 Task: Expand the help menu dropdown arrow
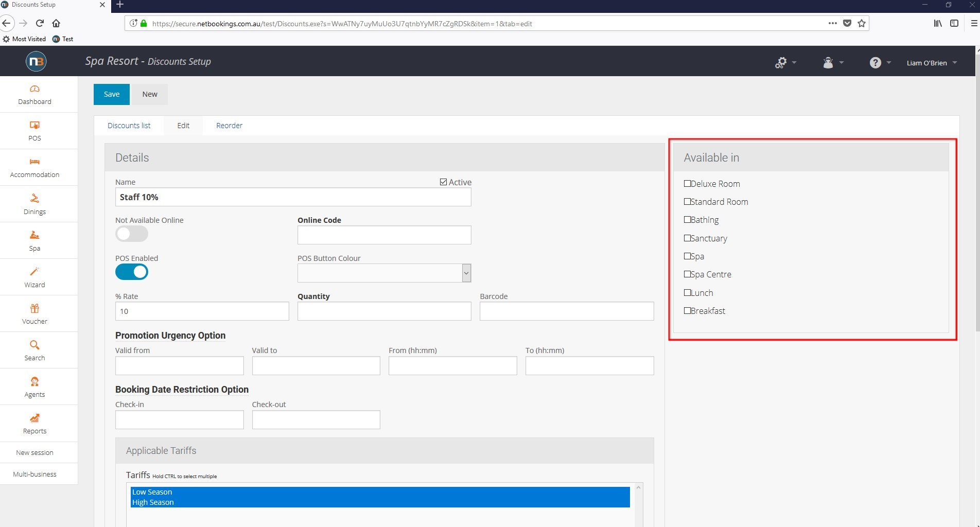point(889,63)
